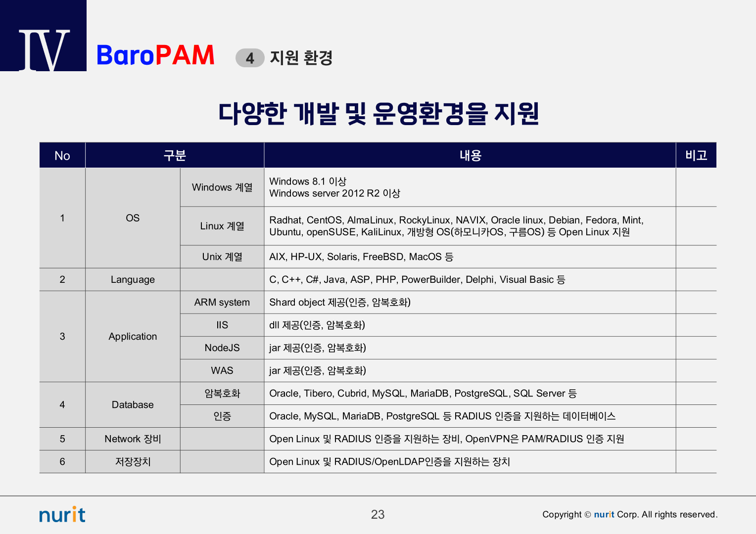Click the Roman numeral IV section badge
The width and height of the screenshot is (756, 534).
tap(44, 36)
